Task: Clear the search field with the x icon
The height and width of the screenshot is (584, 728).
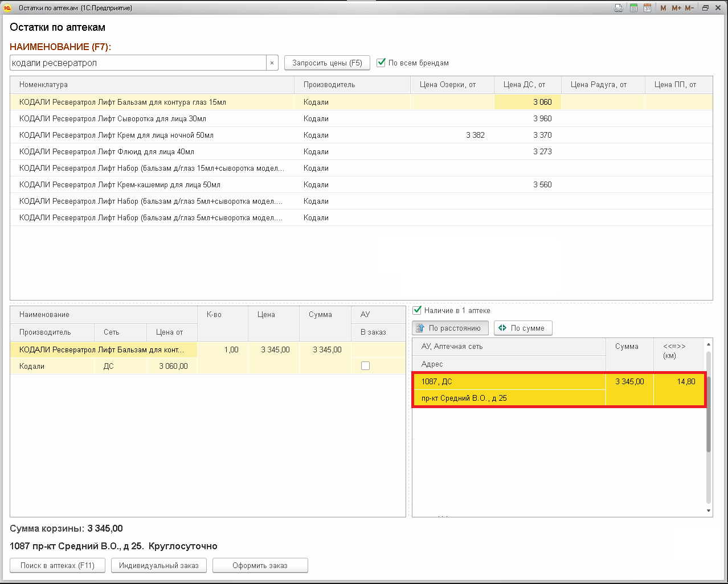Action: point(272,63)
